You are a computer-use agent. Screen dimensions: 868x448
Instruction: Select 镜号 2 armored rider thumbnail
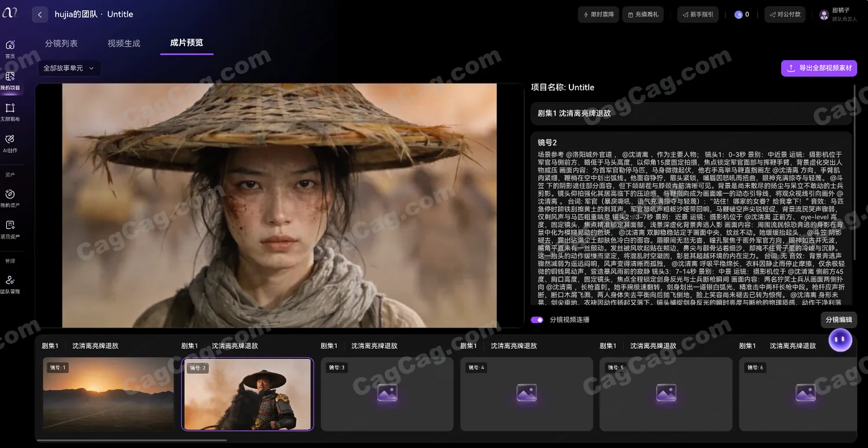pyautogui.click(x=248, y=394)
